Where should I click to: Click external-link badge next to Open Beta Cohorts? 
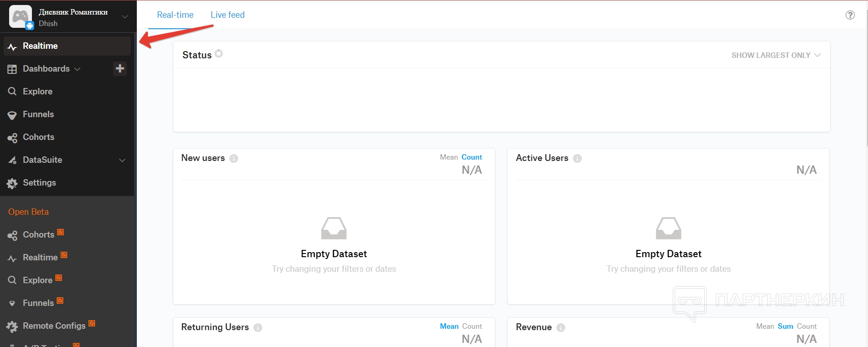(60, 232)
